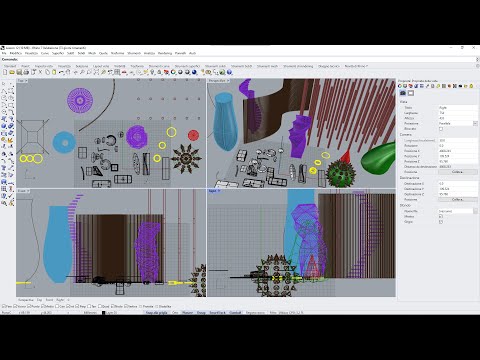This screenshot has height=360, width=480.
Task: Click the Paste clipboard icon in toolbar
Action: point(54,72)
